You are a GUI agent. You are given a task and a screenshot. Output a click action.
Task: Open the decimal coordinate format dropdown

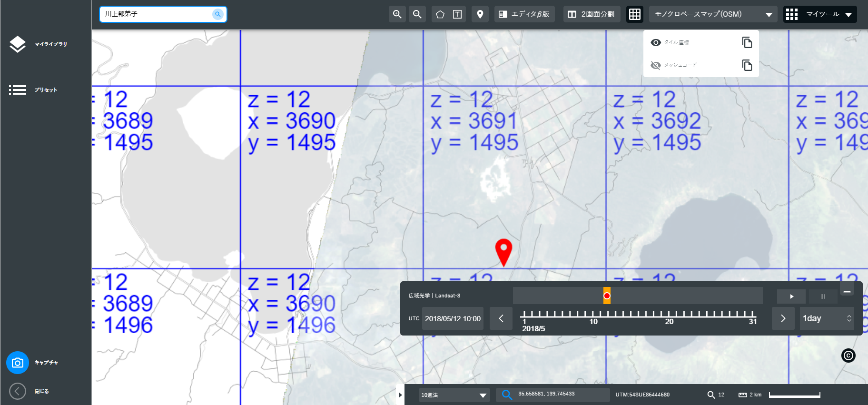coord(454,395)
